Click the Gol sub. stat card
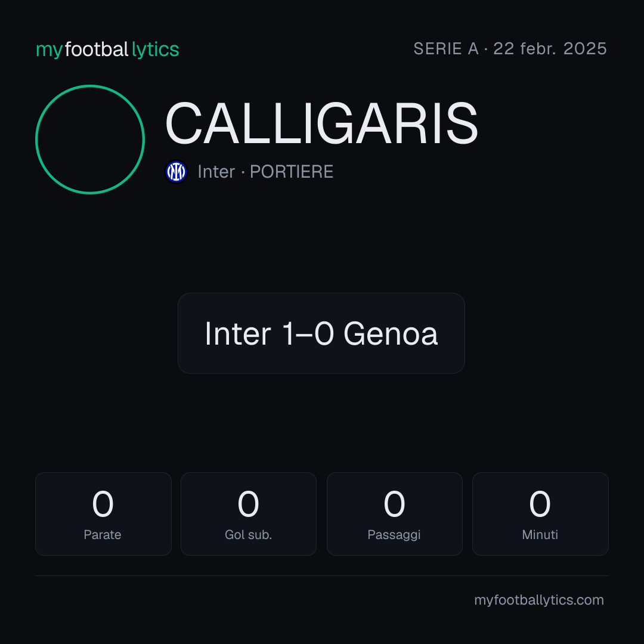644x644 pixels. 249,514
